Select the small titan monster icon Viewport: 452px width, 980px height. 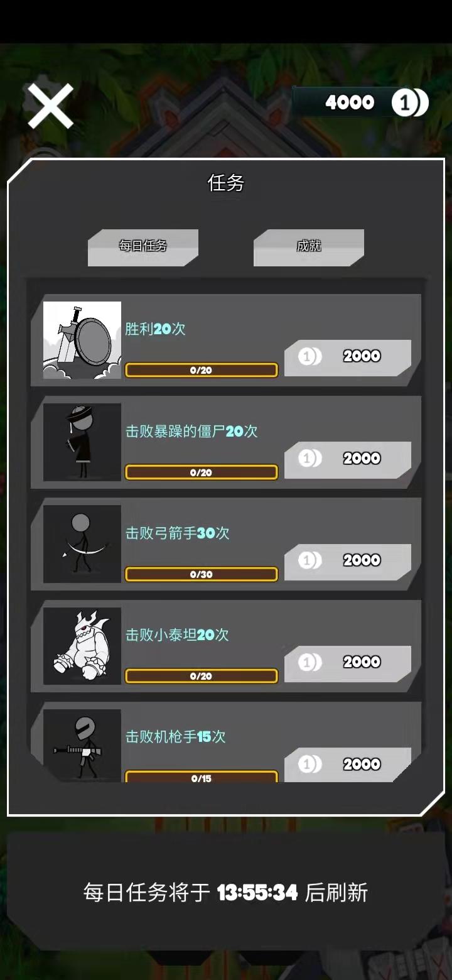click(82, 646)
